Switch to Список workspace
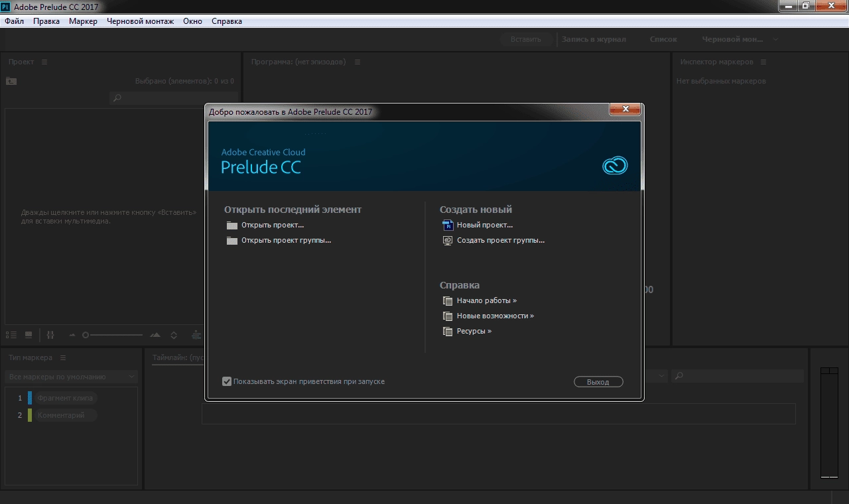This screenshot has width=849, height=504. [663, 39]
